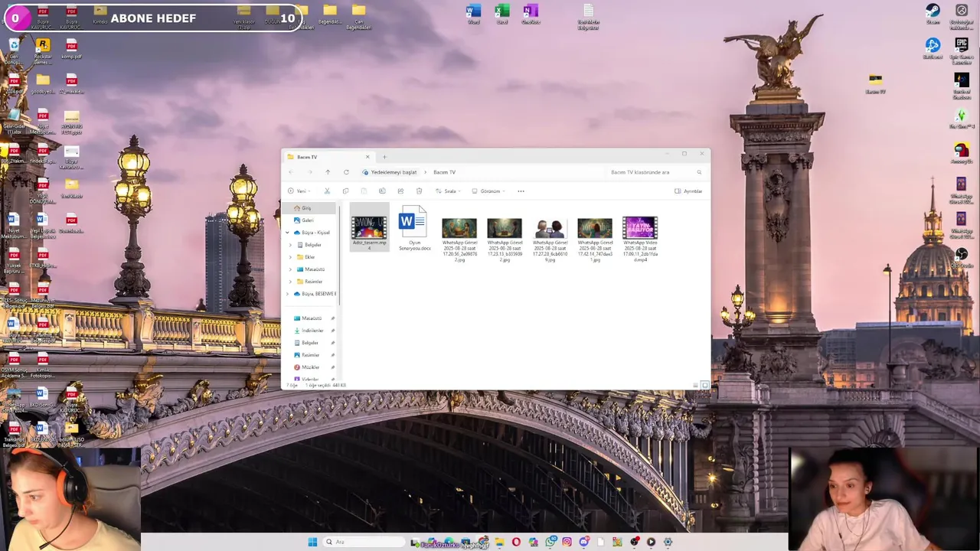Select WhatsApp Görsel image saat 17.42.14
Image resolution: width=980 pixels, height=551 pixels.
[x=595, y=239]
